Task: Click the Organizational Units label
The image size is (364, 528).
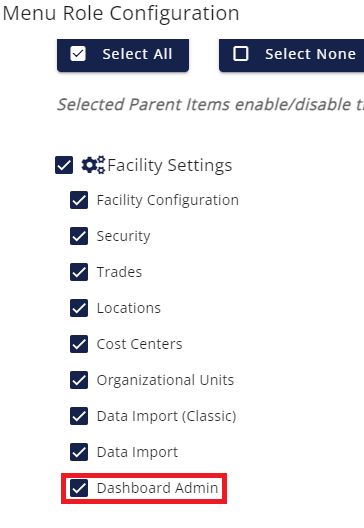Action: pos(165,380)
